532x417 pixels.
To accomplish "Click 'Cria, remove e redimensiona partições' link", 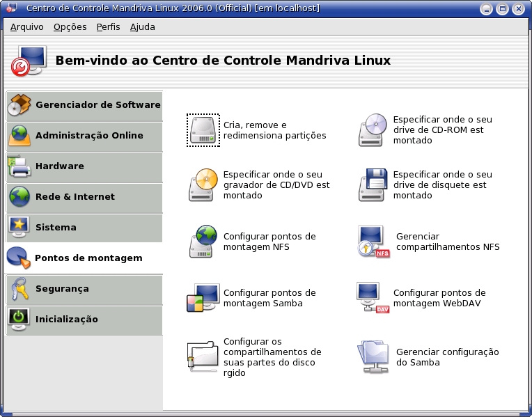I will pyautogui.click(x=274, y=130).
